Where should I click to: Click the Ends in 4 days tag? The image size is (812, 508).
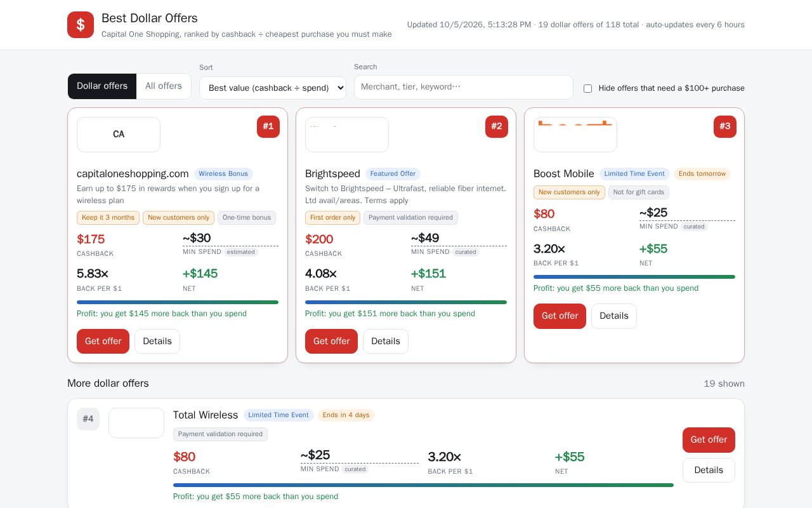(346, 415)
